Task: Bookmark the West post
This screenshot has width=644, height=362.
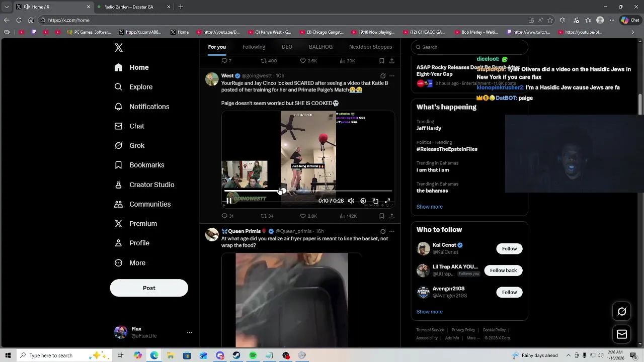Action: tap(382, 216)
